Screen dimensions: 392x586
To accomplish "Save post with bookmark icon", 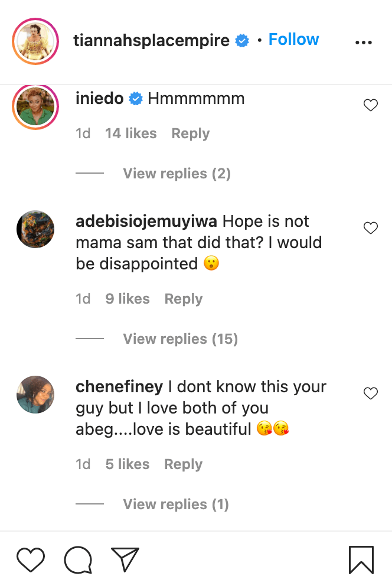I will tap(361, 559).
